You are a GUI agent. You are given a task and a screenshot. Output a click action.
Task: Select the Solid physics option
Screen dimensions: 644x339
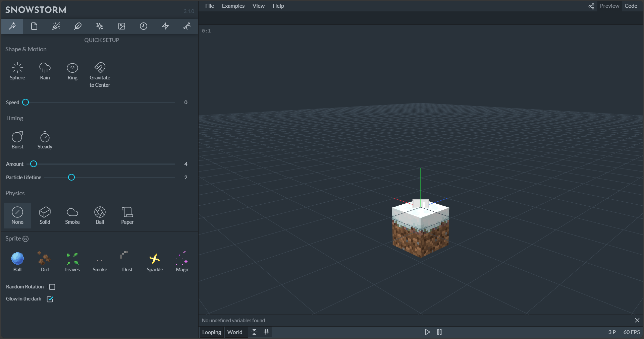pyautogui.click(x=45, y=216)
